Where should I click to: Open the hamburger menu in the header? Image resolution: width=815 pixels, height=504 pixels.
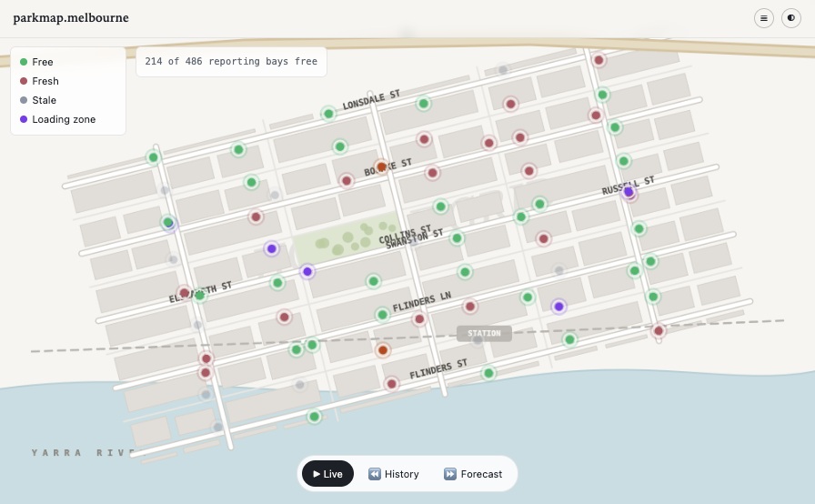763,18
